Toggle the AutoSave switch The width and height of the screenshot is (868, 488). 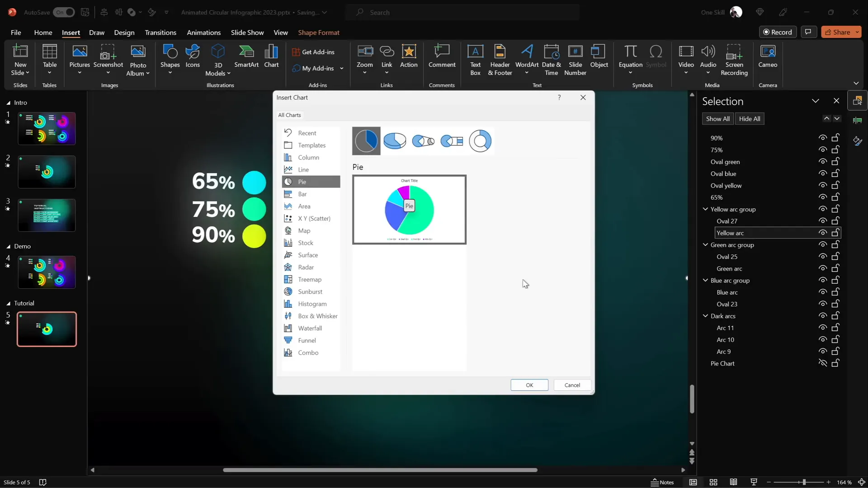[64, 12]
